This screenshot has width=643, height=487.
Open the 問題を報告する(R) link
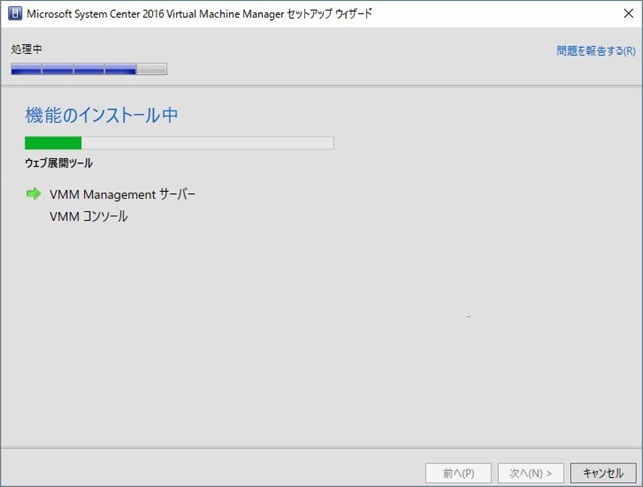(x=595, y=50)
